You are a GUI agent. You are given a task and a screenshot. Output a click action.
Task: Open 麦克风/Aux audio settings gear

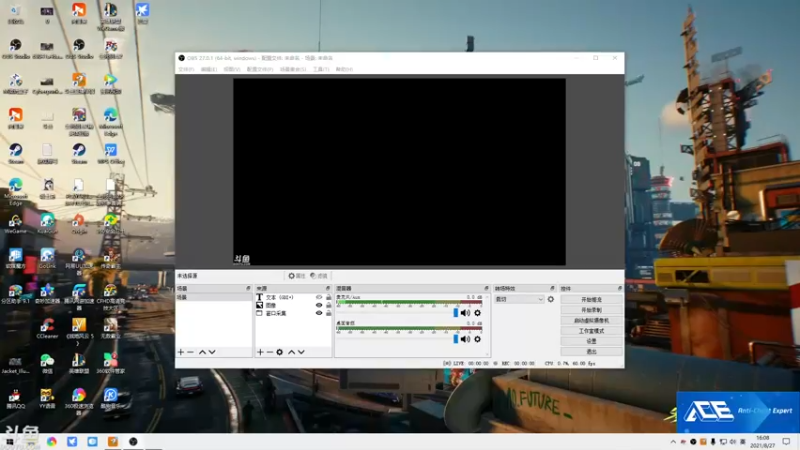478,313
